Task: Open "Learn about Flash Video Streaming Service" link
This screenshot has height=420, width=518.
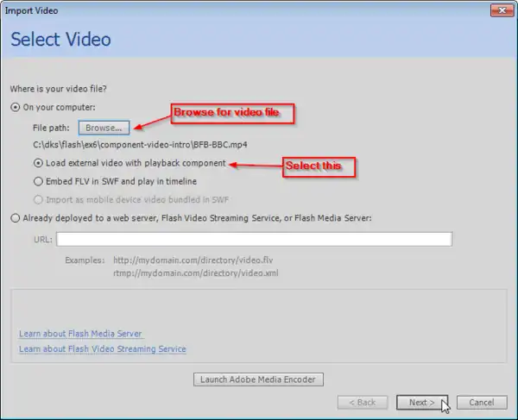Action: click(102, 349)
